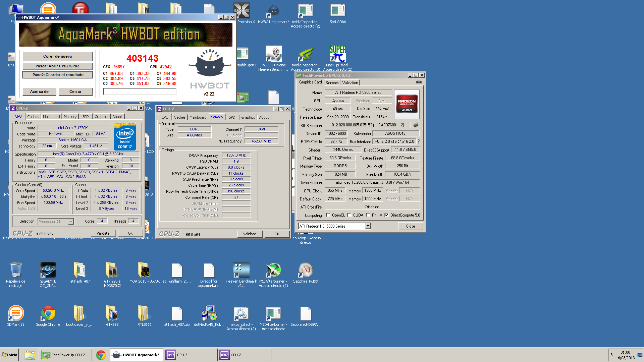The image size is (644, 362).
Task: Click the "403143" Aquamark total score
Action: coord(142,58)
